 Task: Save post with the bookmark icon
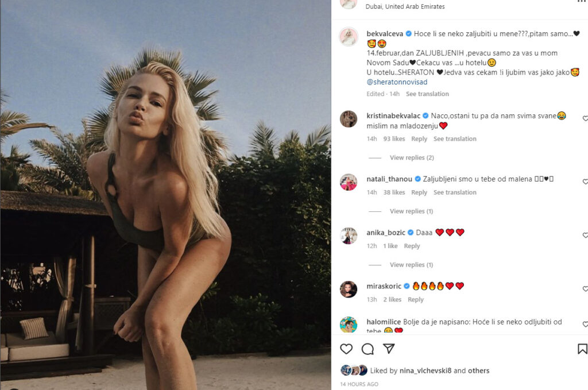tap(582, 349)
